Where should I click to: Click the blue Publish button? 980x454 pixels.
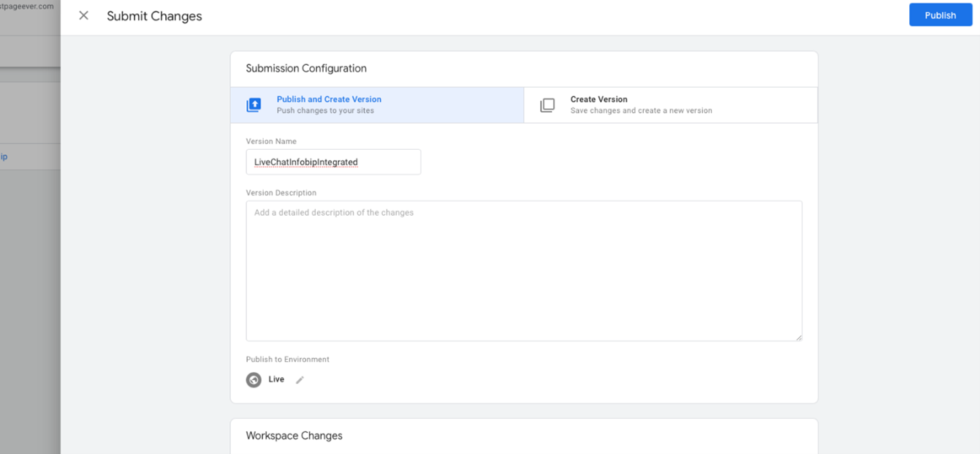tap(940, 15)
